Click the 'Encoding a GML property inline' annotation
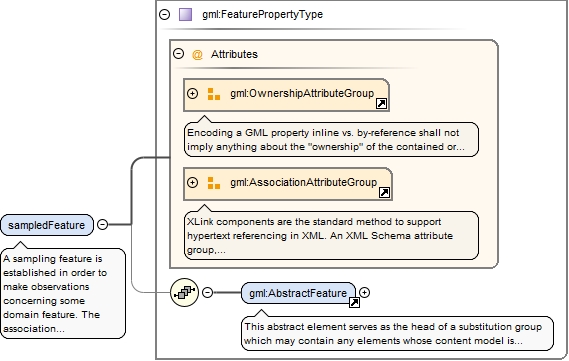The image size is (569, 361). click(331, 140)
